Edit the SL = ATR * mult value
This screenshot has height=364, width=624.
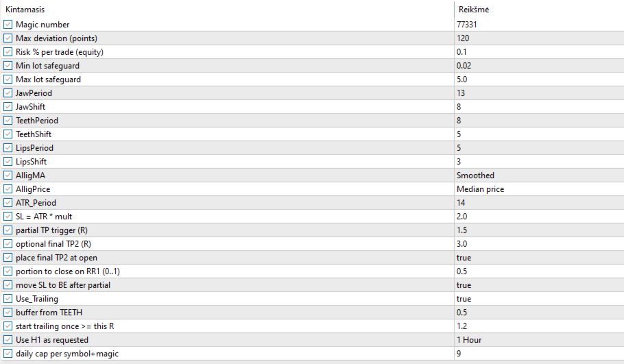point(538,217)
